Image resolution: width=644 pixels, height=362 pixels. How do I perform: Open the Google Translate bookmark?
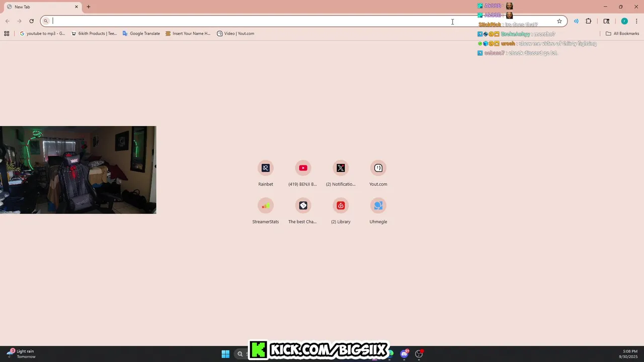pyautogui.click(x=141, y=34)
